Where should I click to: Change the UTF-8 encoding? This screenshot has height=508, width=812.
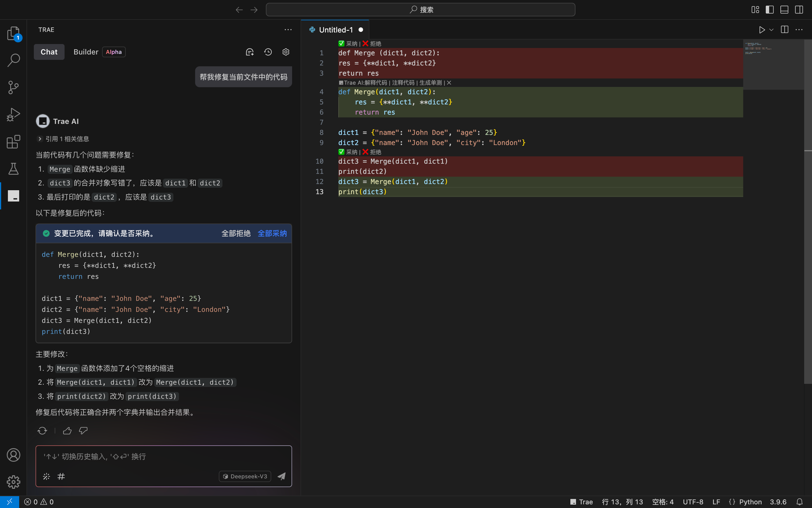click(693, 502)
